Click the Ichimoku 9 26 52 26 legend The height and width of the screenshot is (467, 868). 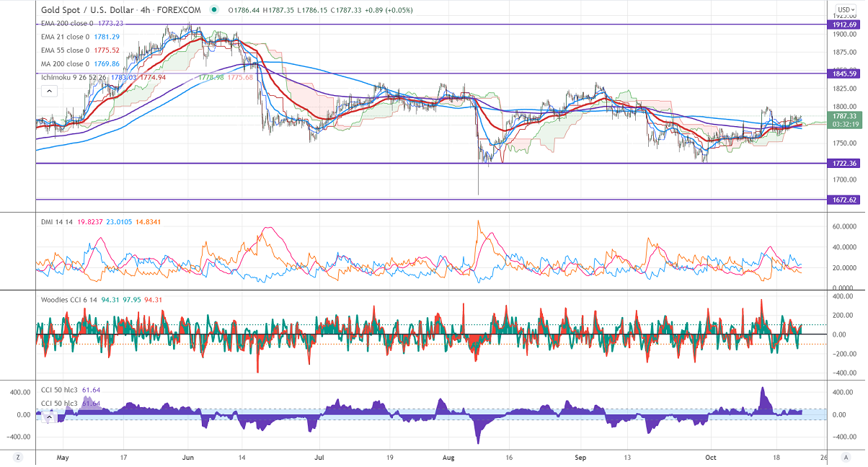(73, 77)
